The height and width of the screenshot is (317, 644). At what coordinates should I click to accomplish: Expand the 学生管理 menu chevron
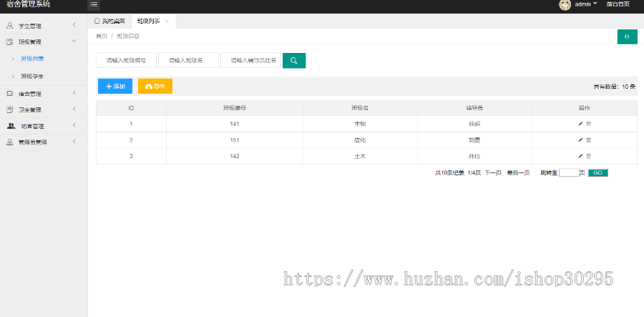point(74,25)
